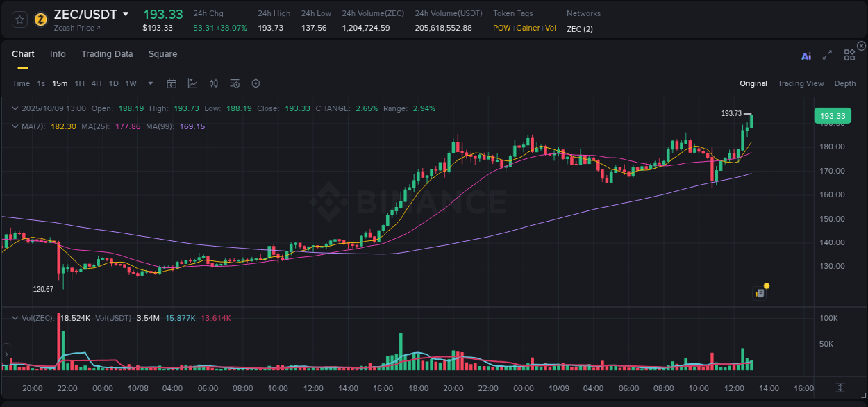
Task: Toggle the favorite star for ZEC/USDT
Action: click(x=19, y=20)
